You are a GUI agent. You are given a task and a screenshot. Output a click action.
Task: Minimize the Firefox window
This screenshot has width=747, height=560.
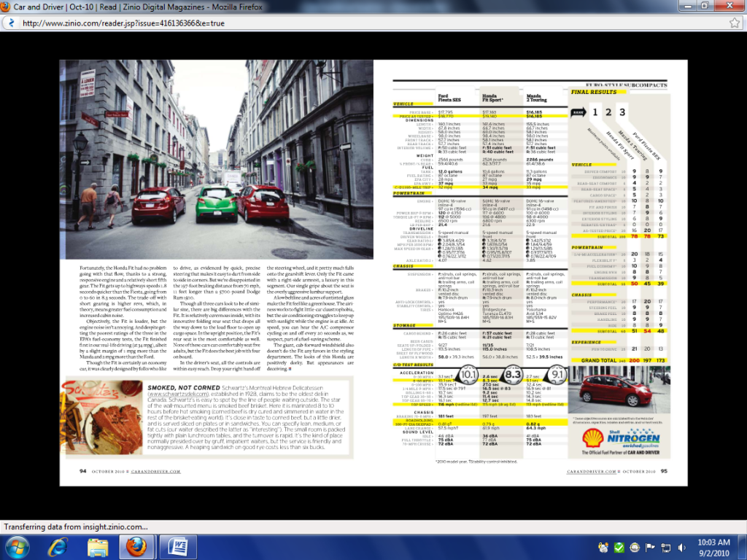[687, 6]
